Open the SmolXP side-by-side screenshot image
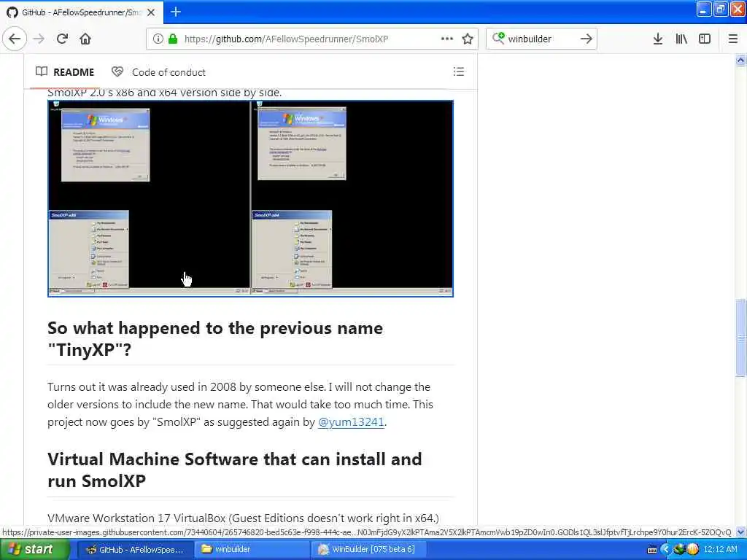This screenshot has height=560, width=747. [251, 198]
